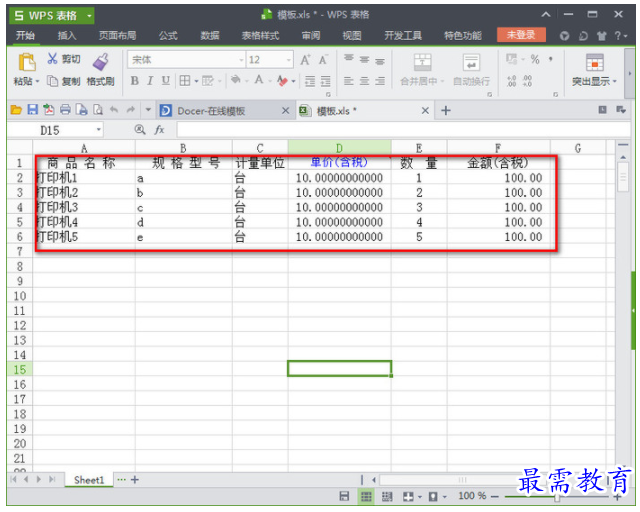Expand Merge and Center dropdown arrow
This screenshot has width=640, height=512.
(x=442, y=81)
